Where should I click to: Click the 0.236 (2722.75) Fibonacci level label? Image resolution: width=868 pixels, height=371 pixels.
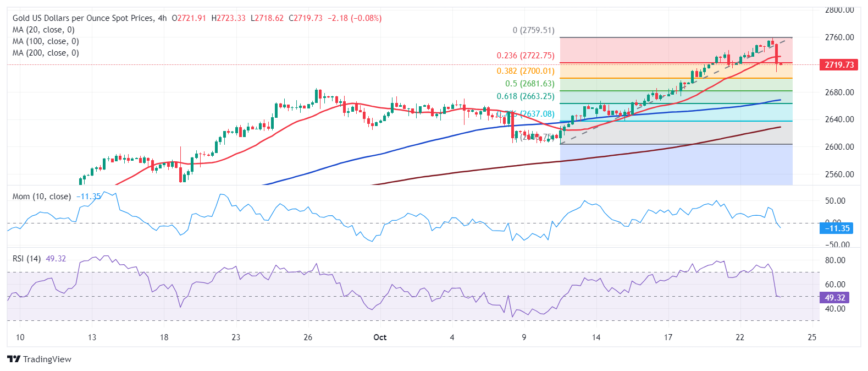point(526,56)
